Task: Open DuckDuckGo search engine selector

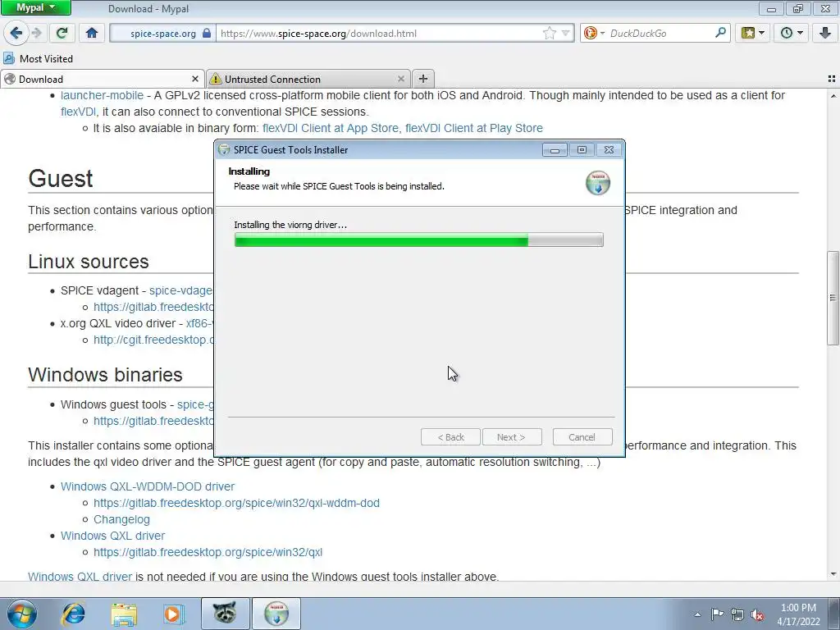Action: [x=594, y=33]
